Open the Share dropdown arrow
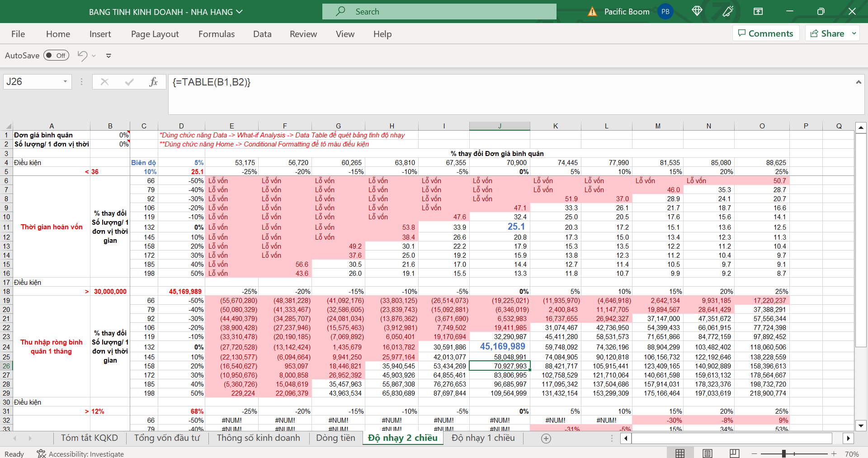Viewport: 868px width, 458px height. point(854,33)
